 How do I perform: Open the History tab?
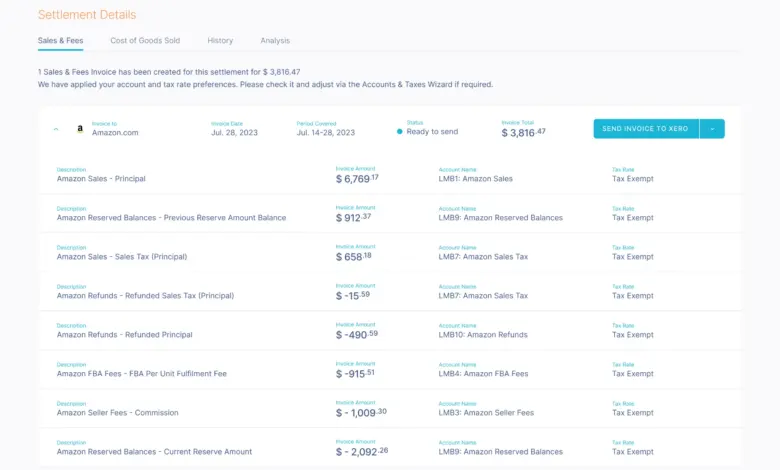click(x=220, y=41)
